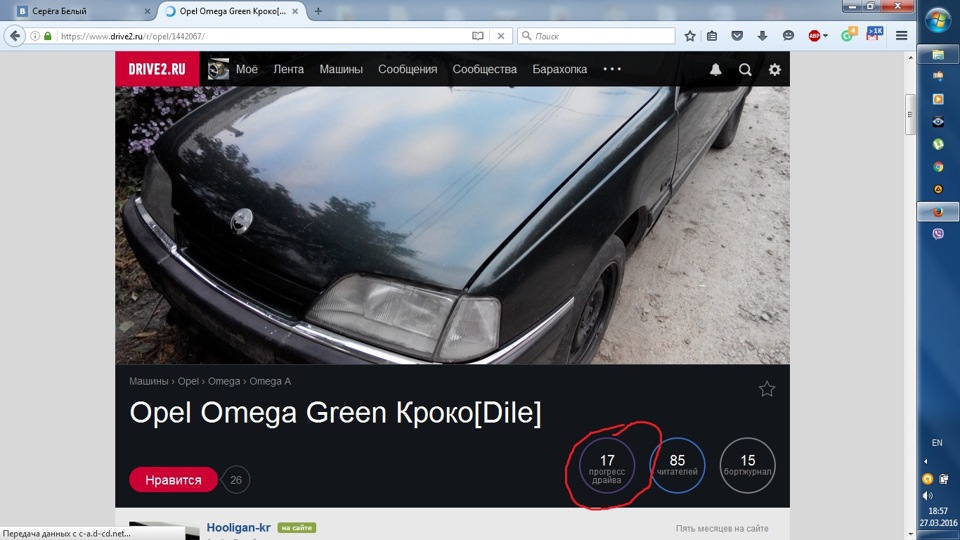This screenshot has width=960, height=540.
Task: Launch Google Chrome from taskbar
Action: pyautogui.click(x=938, y=167)
